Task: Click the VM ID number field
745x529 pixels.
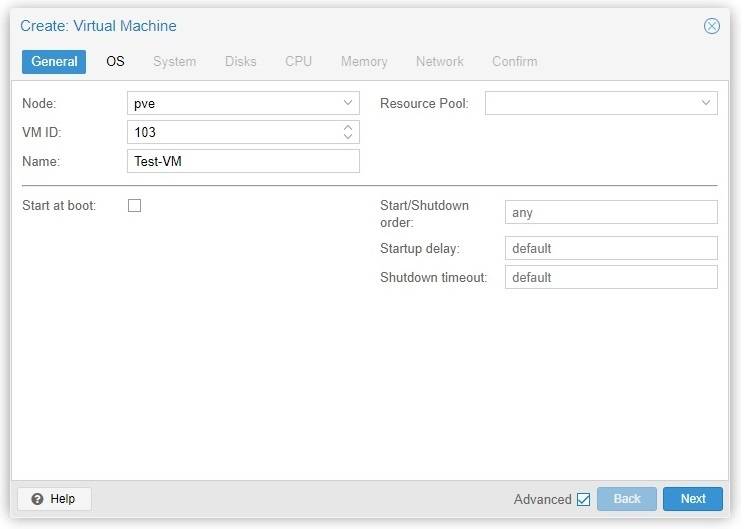Action: tap(232, 132)
